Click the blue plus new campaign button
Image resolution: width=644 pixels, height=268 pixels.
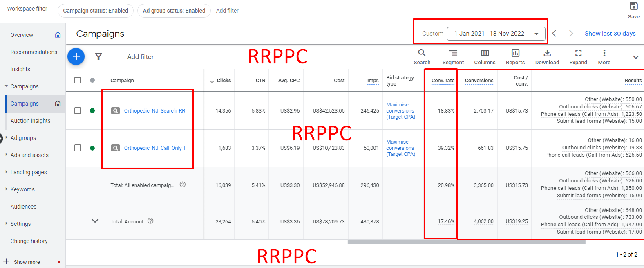76,56
